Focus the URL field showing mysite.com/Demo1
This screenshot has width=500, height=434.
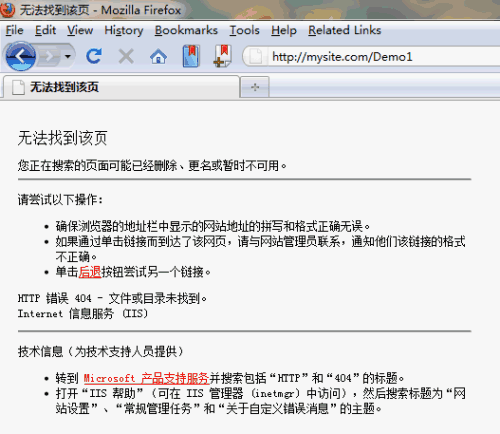[383, 57]
